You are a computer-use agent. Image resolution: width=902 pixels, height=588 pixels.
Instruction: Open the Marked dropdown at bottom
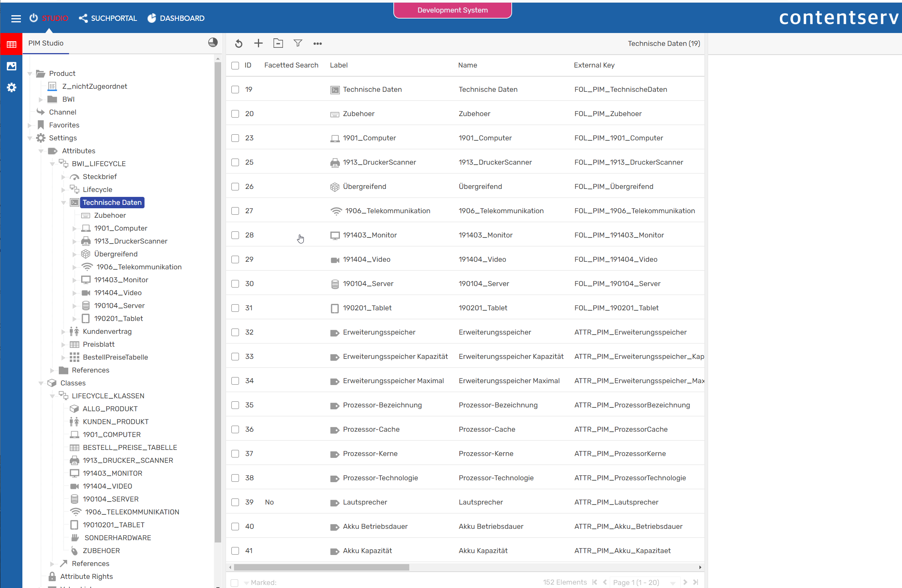point(247,583)
